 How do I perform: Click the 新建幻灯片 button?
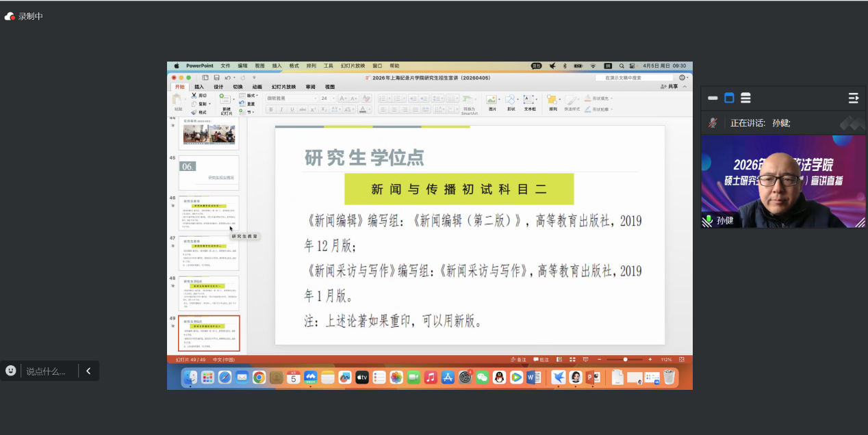click(x=226, y=103)
